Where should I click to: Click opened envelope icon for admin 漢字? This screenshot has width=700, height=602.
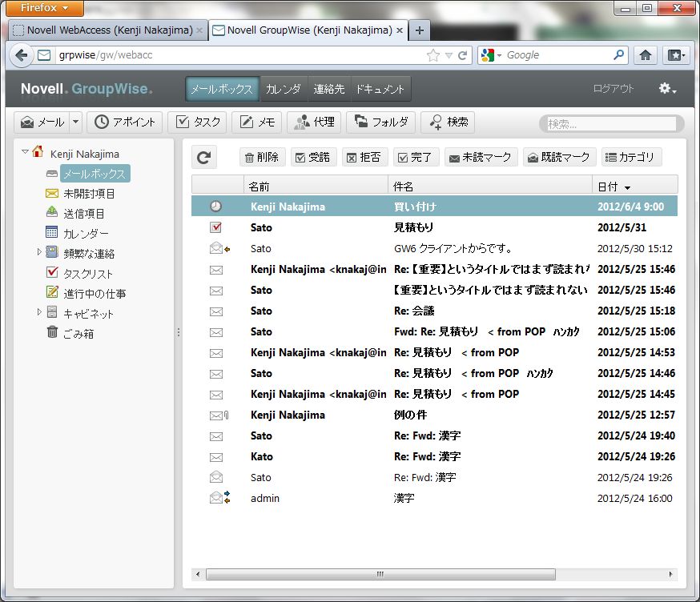point(219,497)
